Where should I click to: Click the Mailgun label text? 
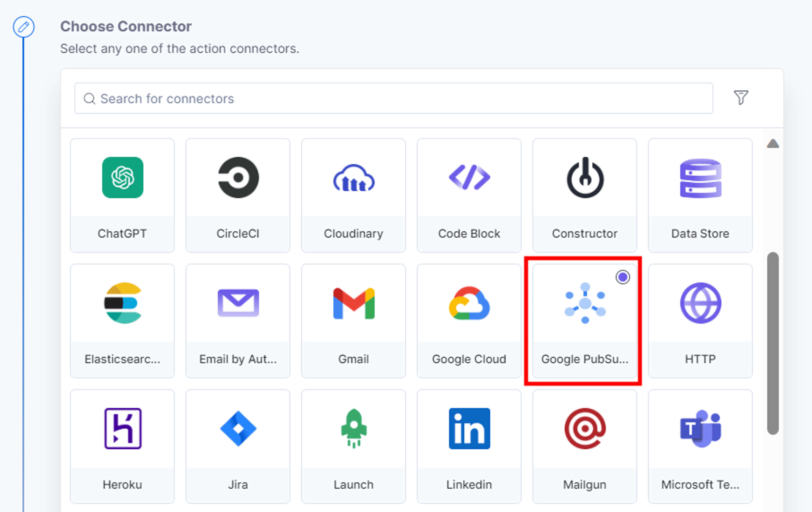point(585,485)
